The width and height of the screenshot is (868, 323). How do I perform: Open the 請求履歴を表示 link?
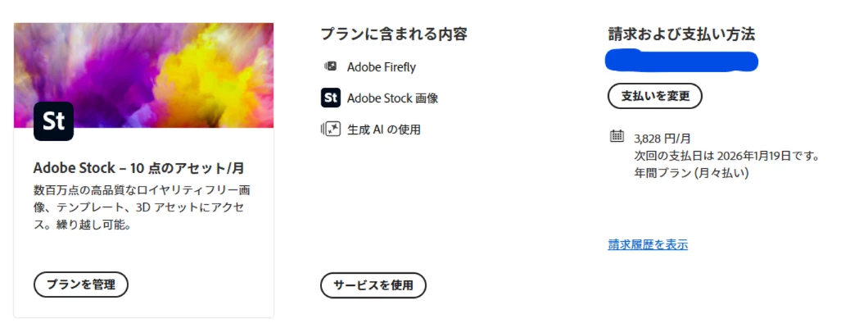pyautogui.click(x=649, y=244)
